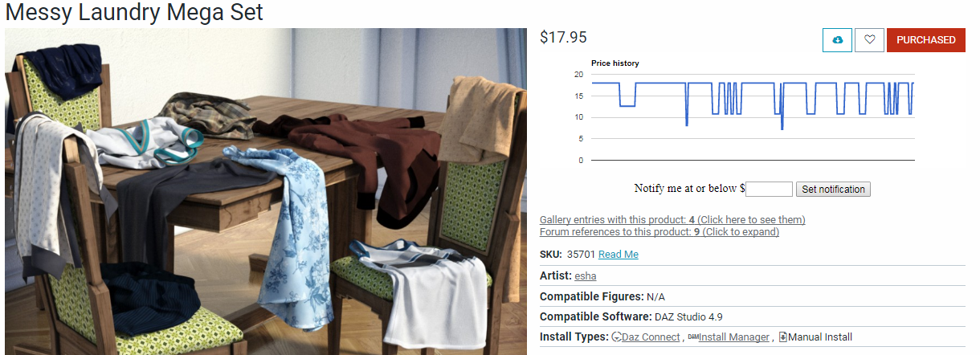The image size is (980, 355).
Task: Expand forum references to this product
Action: pyautogui.click(x=659, y=232)
